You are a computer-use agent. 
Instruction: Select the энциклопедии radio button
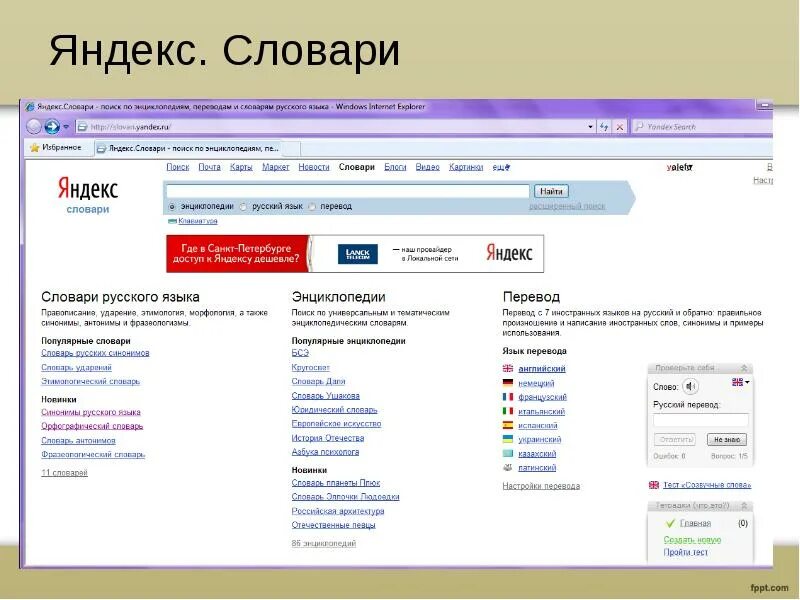click(172, 207)
